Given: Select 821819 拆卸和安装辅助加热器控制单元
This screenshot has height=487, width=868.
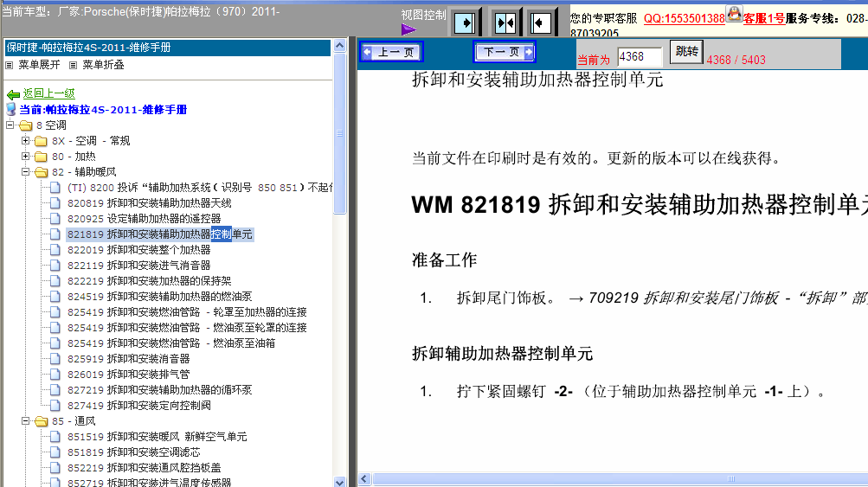Looking at the screenshot, I should [x=159, y=234].
